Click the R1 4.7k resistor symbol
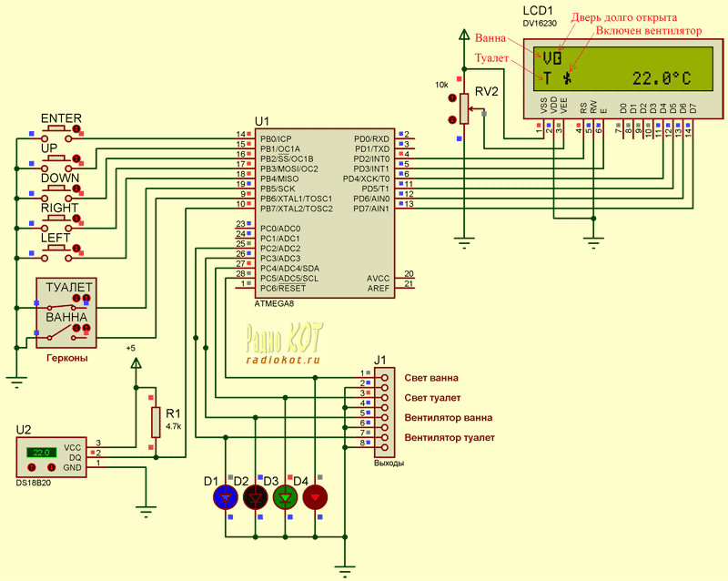The height and width of the screenshot is (581, 728). click(x=156, y=422)
